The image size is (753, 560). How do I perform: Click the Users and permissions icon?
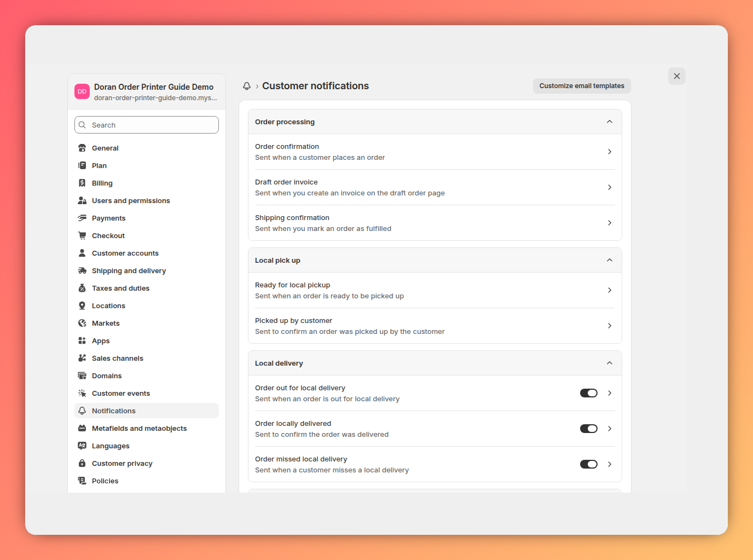pos(82,200)
